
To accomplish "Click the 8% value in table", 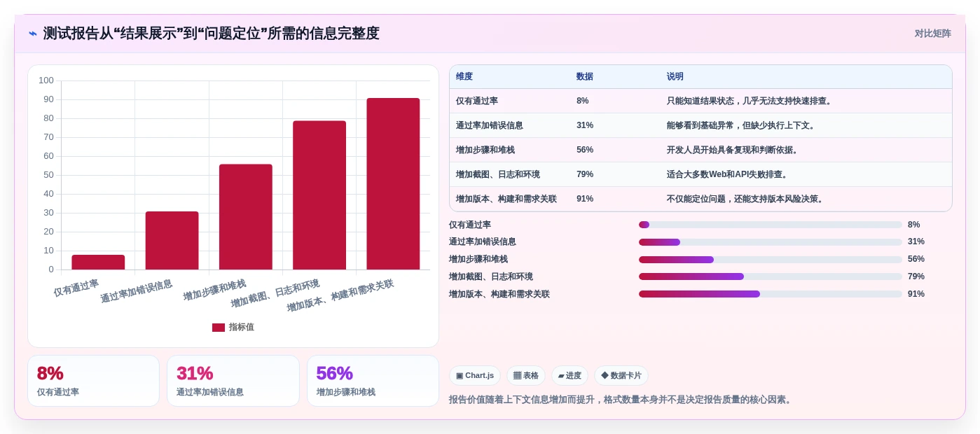I will click(x=583, y=101).
